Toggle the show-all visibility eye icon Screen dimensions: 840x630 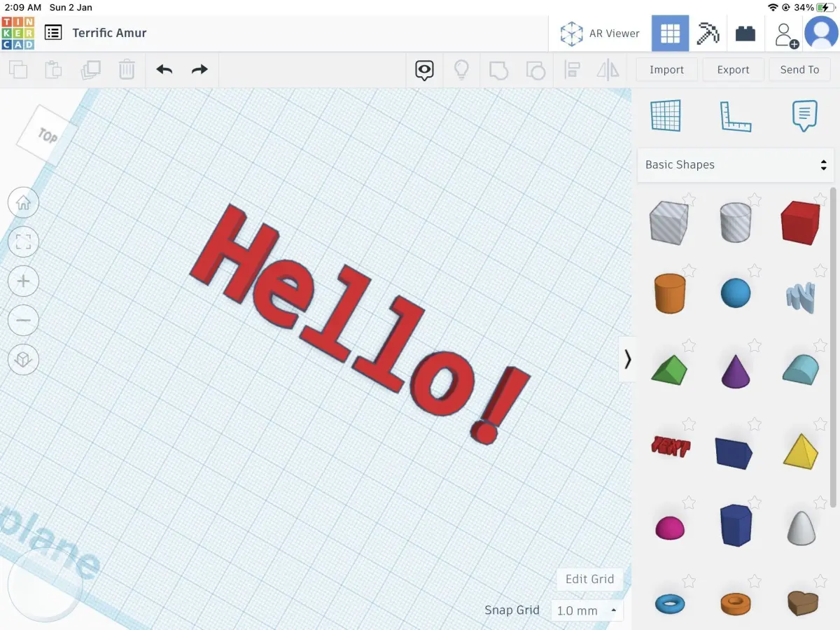coord(424,70)
